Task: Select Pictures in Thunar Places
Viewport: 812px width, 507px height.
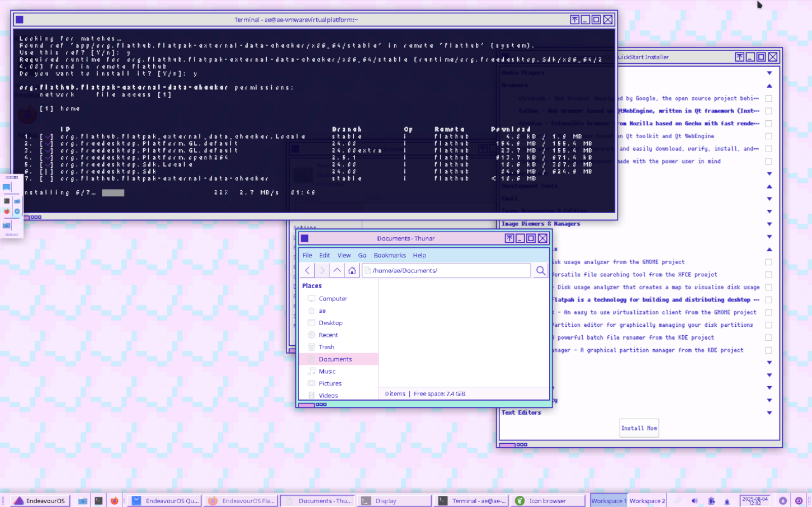Action: coord(338,384)
